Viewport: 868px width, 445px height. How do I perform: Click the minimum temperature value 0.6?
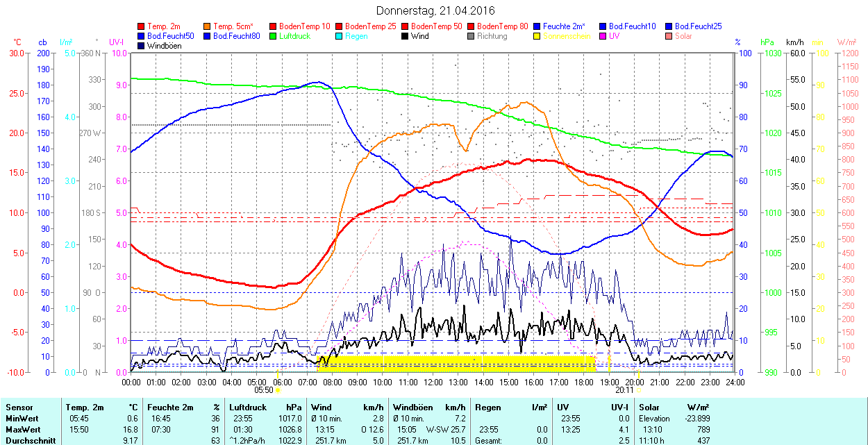click(x=131, y=419)
